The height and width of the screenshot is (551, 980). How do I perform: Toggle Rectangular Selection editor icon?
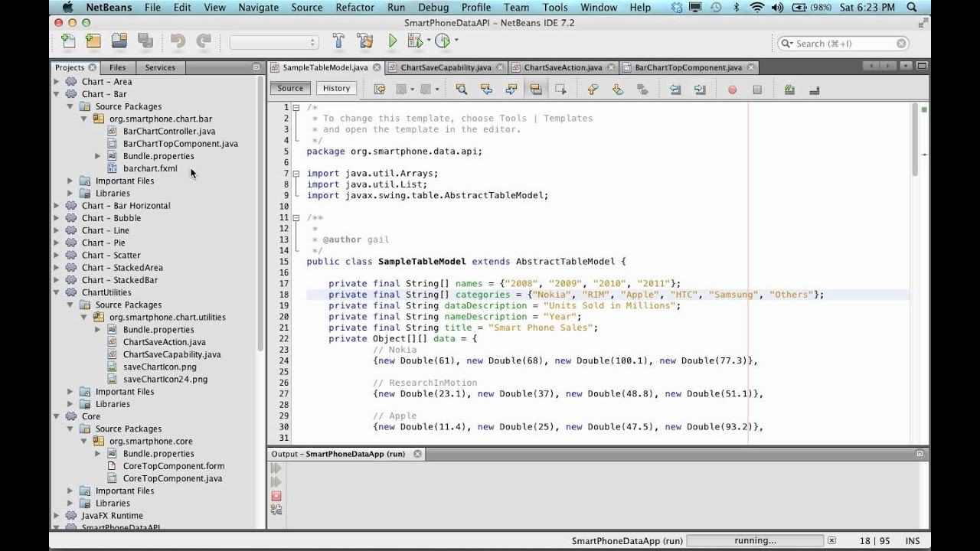561,90
